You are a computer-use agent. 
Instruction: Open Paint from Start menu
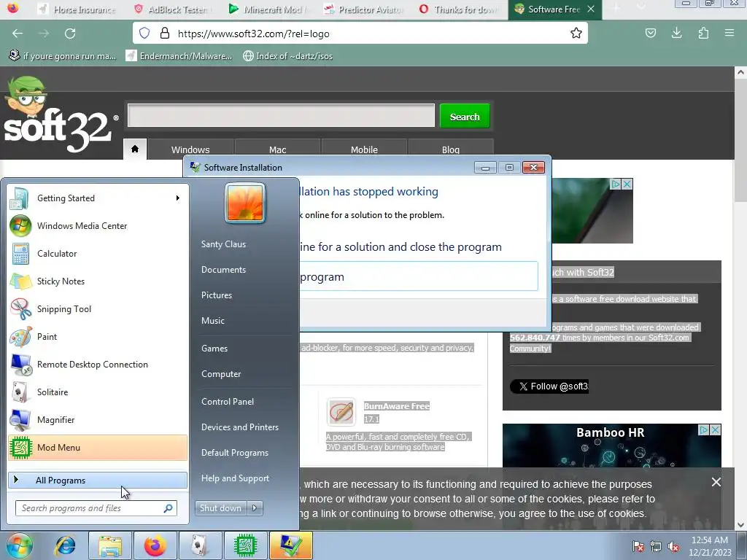click(x=98, y=337)
